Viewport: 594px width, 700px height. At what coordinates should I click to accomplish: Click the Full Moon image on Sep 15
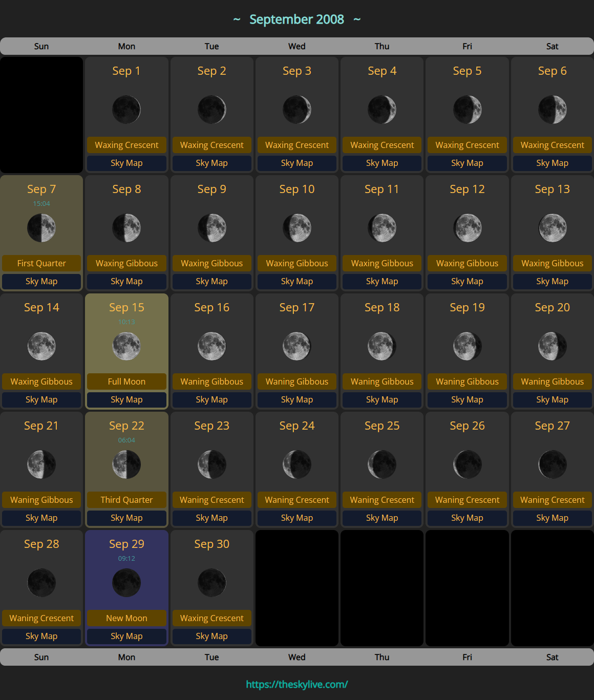[x=126, y=346]
